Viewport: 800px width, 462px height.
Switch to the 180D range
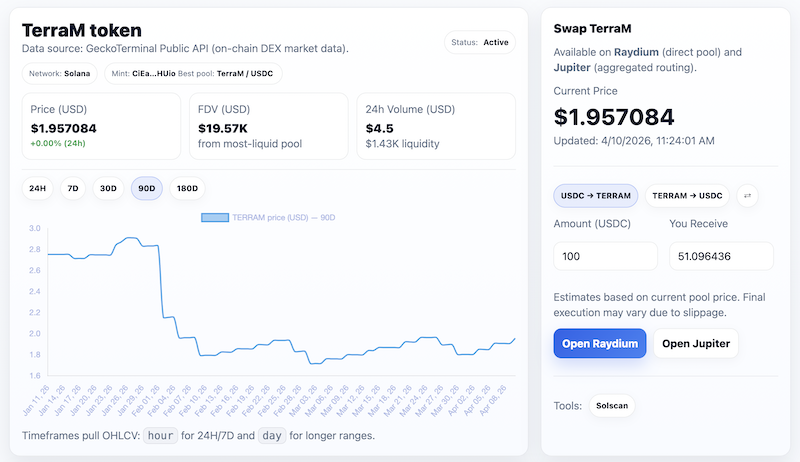tap(186, 188)
